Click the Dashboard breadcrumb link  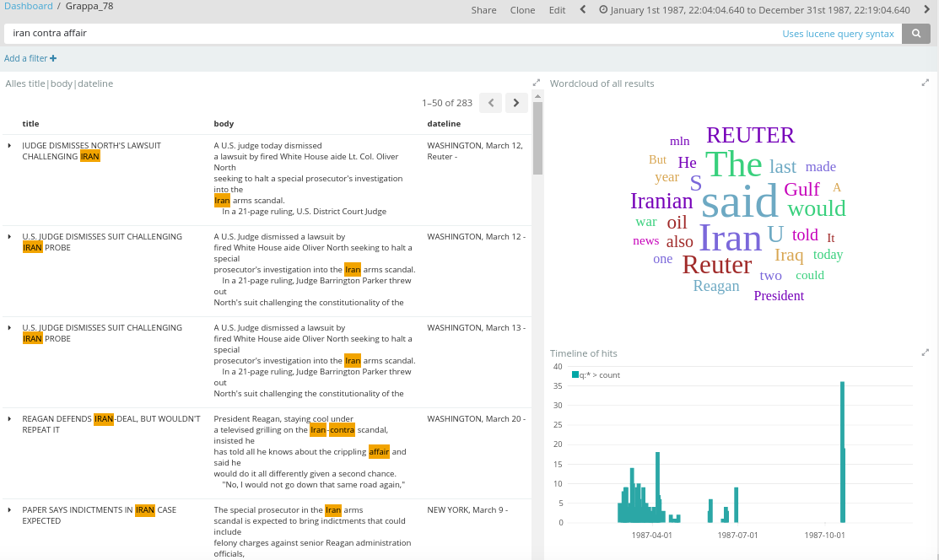28,6
